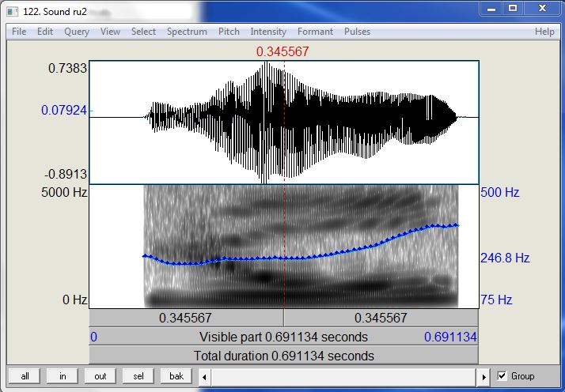Image resolution: width=565 pixels, height=392 pixels.
Task: Click the scrollbar left arrow
Action: tap(205, 377)
